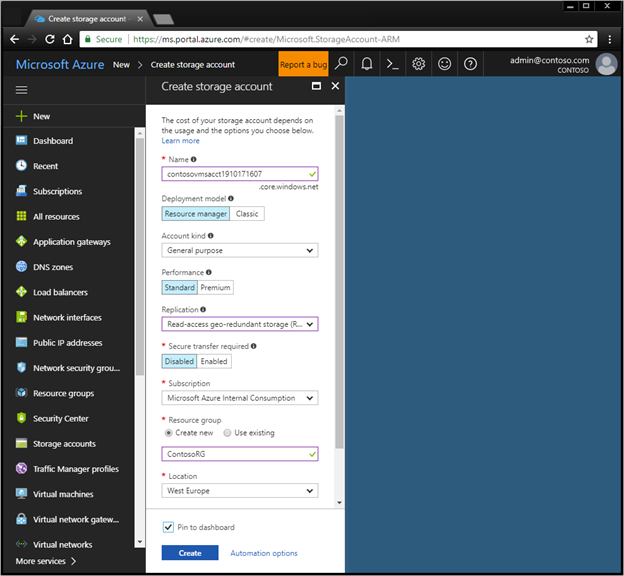Click the Public IP addresses icon
The height and width of the screenshot is (576, 624).
(21, 342)
